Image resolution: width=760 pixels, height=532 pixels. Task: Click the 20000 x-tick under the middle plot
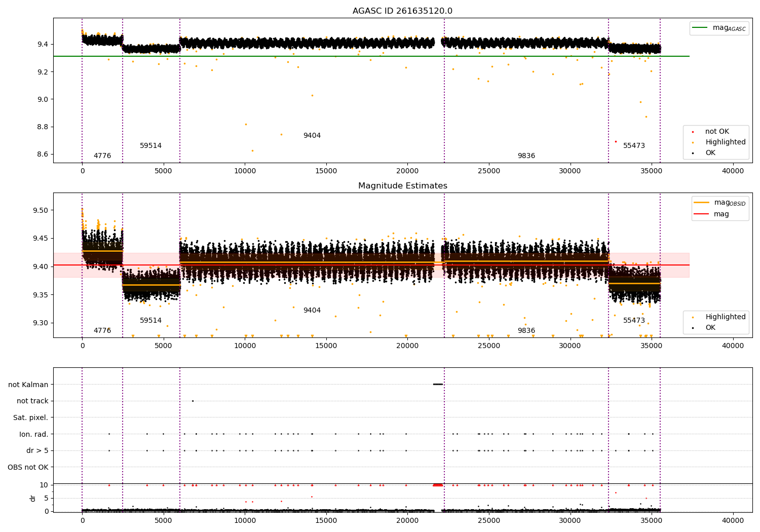pos(407,346)
